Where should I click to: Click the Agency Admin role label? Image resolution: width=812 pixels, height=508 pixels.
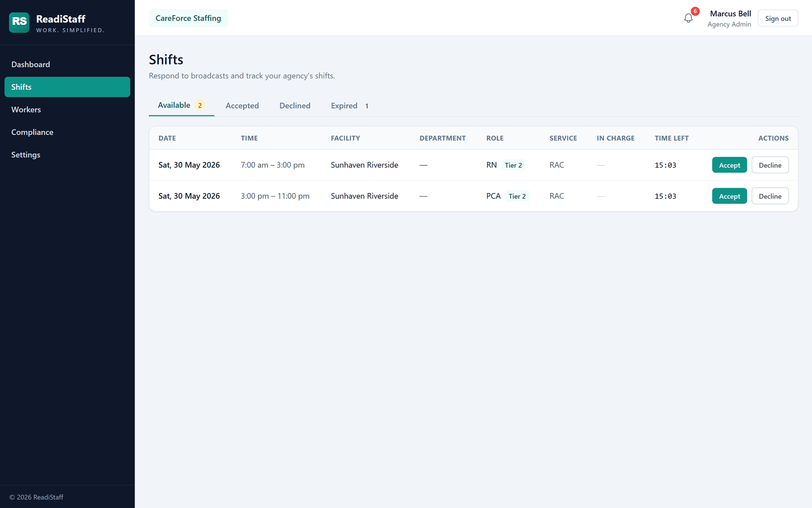(729, 25)
